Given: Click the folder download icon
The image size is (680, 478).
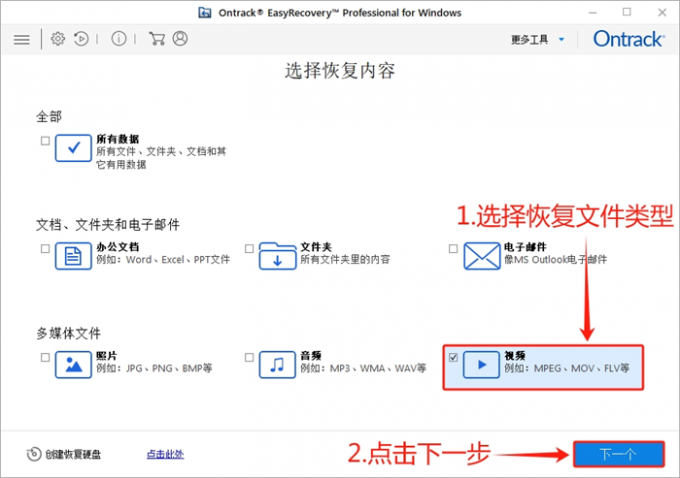Looking at the screenshot, I should point(278,256).
